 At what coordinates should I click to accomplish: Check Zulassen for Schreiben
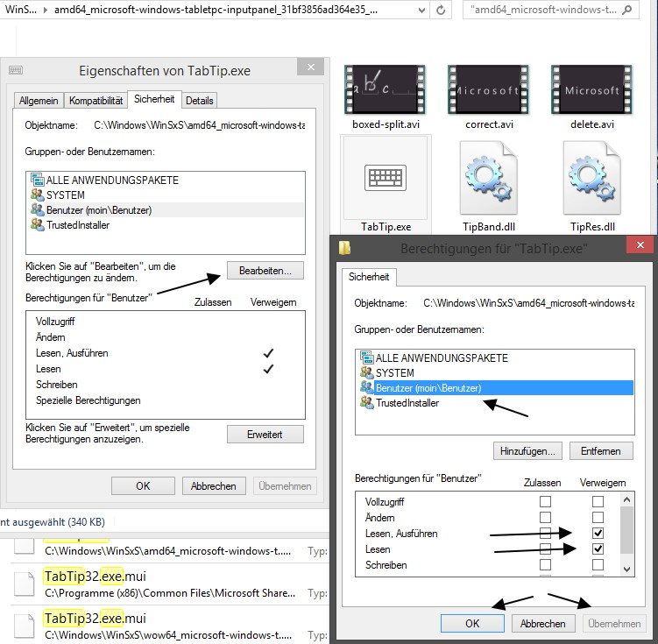[545, 565]
